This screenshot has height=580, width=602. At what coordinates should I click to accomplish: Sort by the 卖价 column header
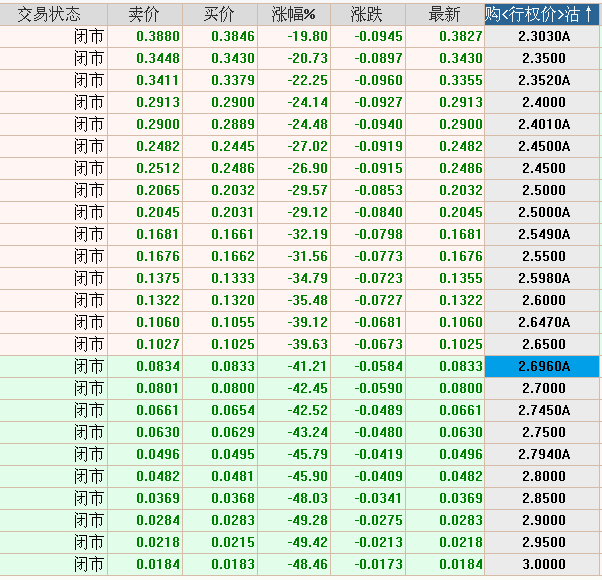click(x=145, y=14)
